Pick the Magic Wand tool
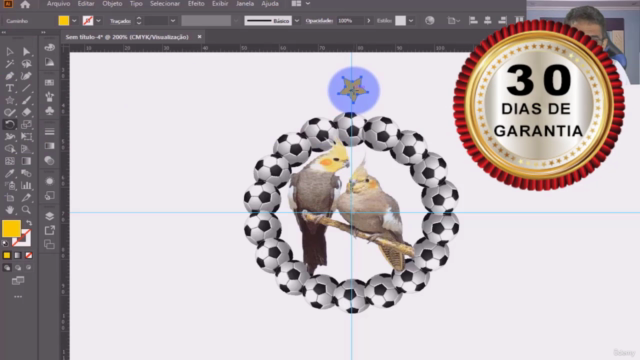This screenshot has height=360, width=640. pos(9,64)
